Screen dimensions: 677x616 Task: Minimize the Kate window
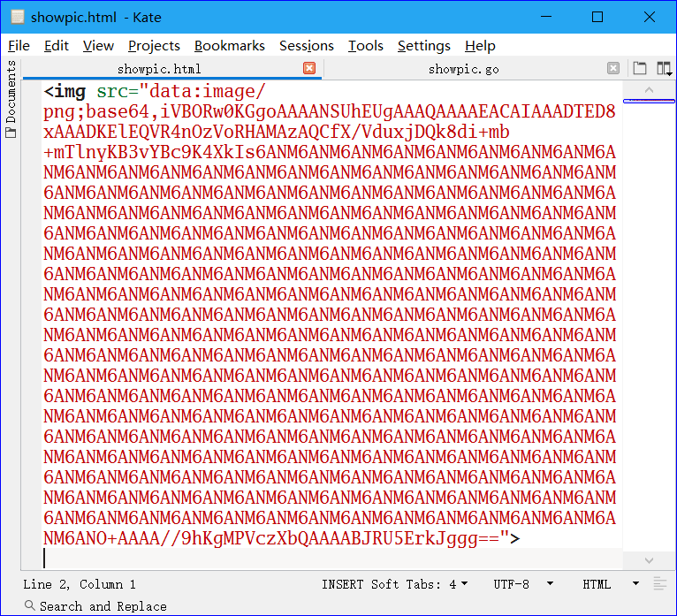point(546,17)
